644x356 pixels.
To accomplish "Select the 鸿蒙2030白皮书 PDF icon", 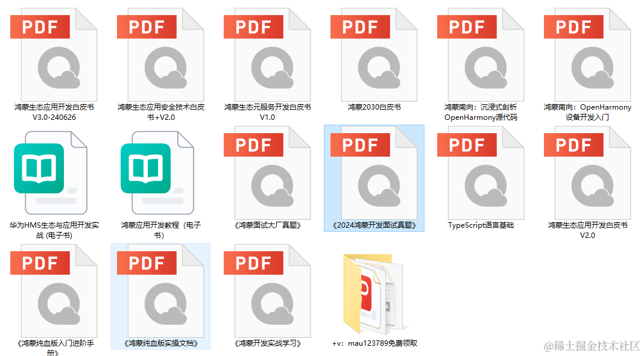I will pos(374,55).
